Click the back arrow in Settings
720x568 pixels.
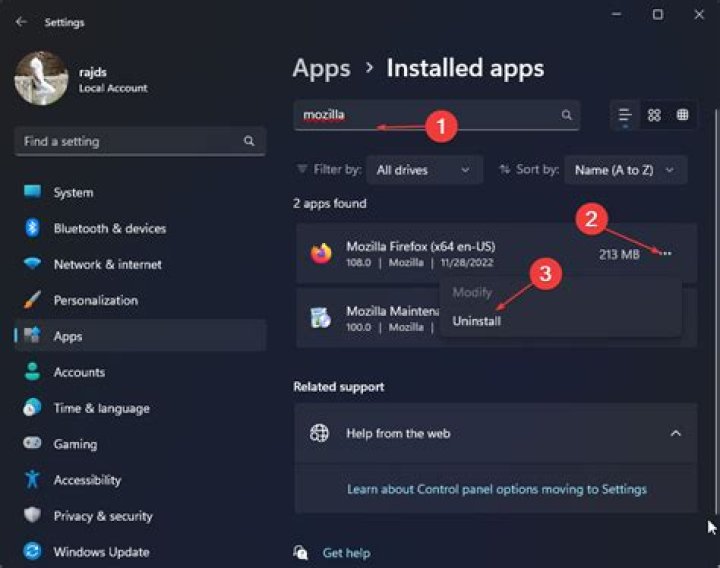coord(21,22)
